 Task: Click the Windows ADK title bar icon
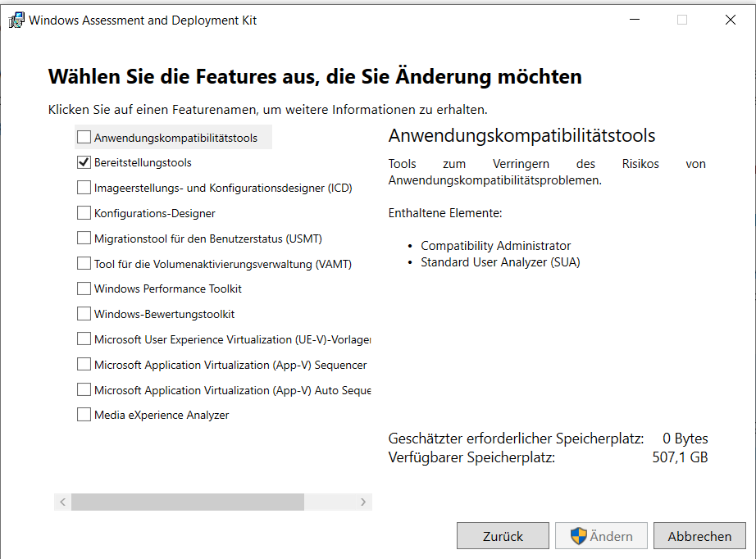click(x=16, y=20)
